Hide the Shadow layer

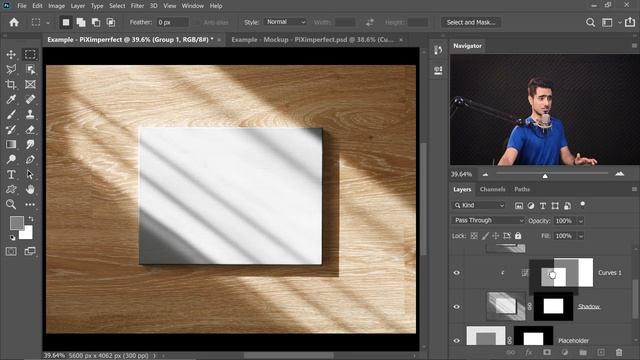[x=457, y=307]
